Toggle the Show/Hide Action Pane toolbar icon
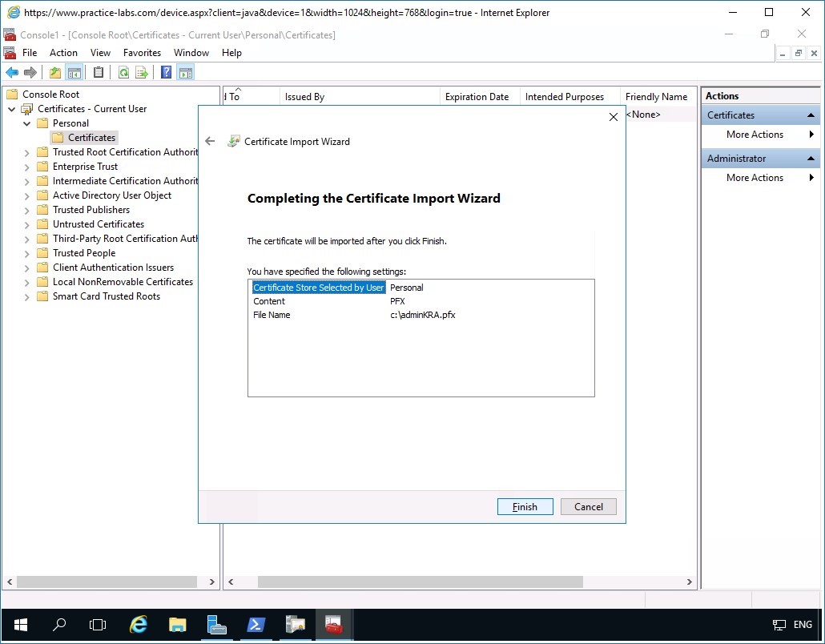 [x=185, y=73]
